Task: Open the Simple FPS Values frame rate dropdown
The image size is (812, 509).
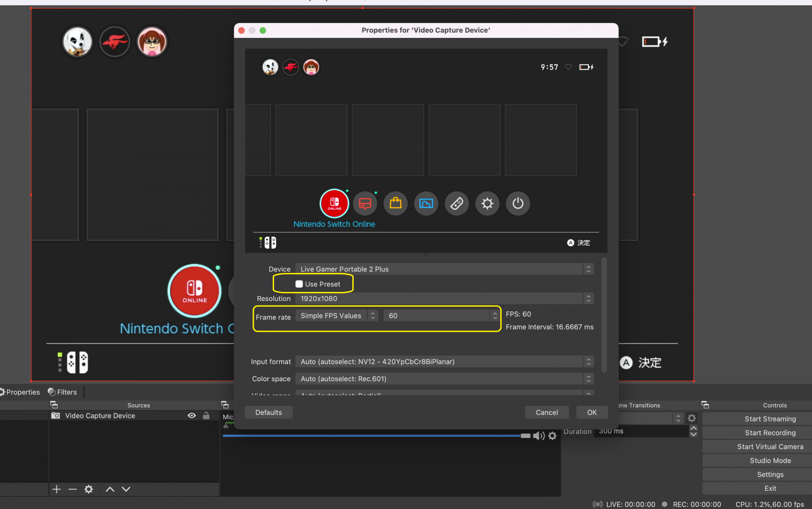Action: click(337, 316)
